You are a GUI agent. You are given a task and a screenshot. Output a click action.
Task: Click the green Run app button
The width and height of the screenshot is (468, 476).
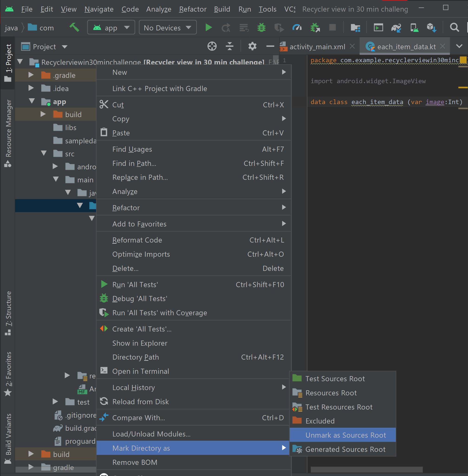pyautogui.click(x=208, y=28)
